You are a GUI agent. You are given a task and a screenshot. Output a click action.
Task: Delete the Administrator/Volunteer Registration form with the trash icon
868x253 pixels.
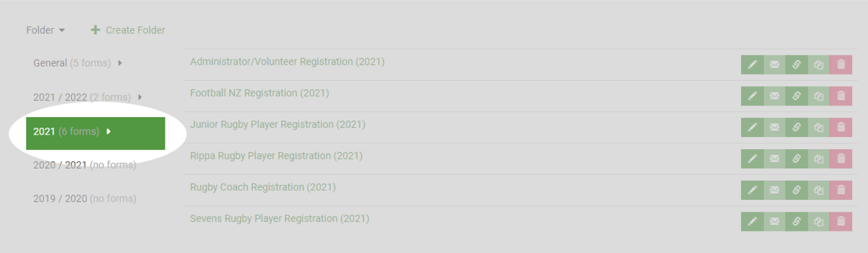coord(841,65)
